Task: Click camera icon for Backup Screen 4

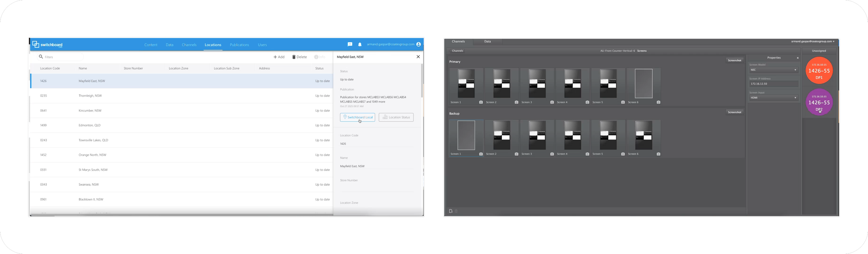Action: tap(587, 154)
